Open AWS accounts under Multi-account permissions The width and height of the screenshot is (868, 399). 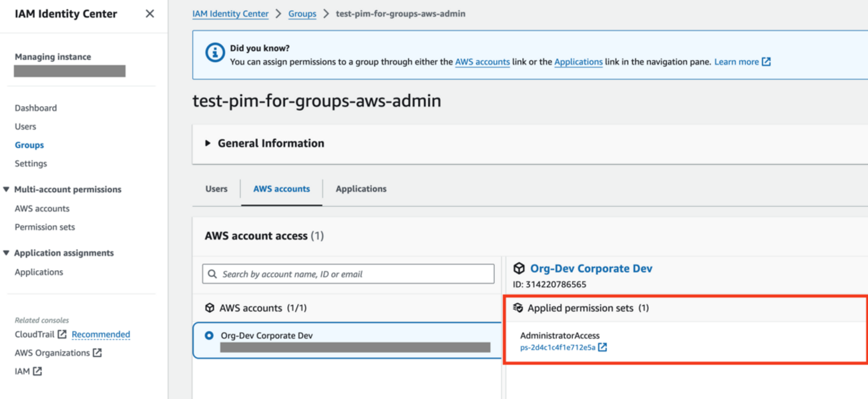pyautogui.click(x=42, y=209)
